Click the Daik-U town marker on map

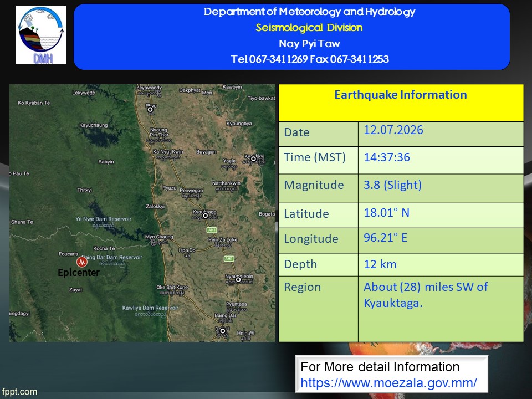(x=223, y=331)
